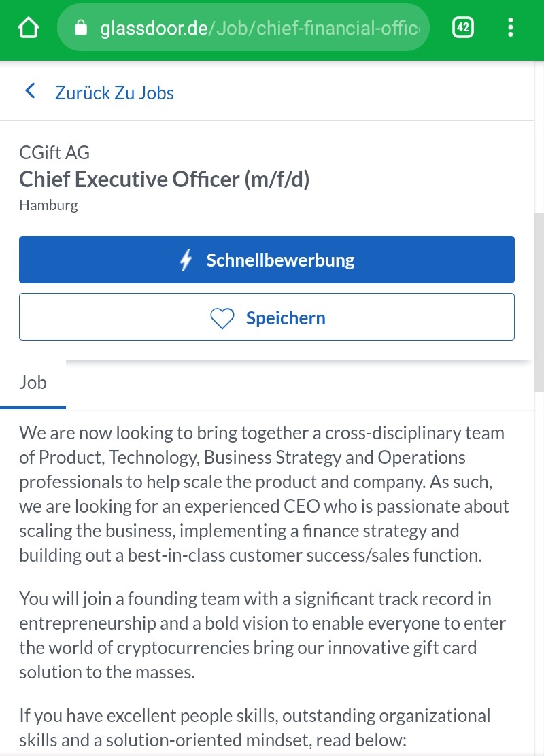Open the three-dot browser menu
The width and height of the screenshot is (544, 756).
pos(511,28)
